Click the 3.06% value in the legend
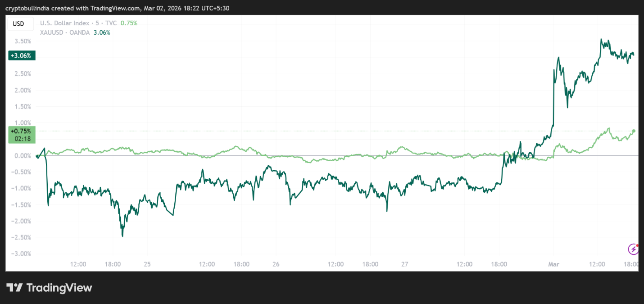 tap(101, 32)
